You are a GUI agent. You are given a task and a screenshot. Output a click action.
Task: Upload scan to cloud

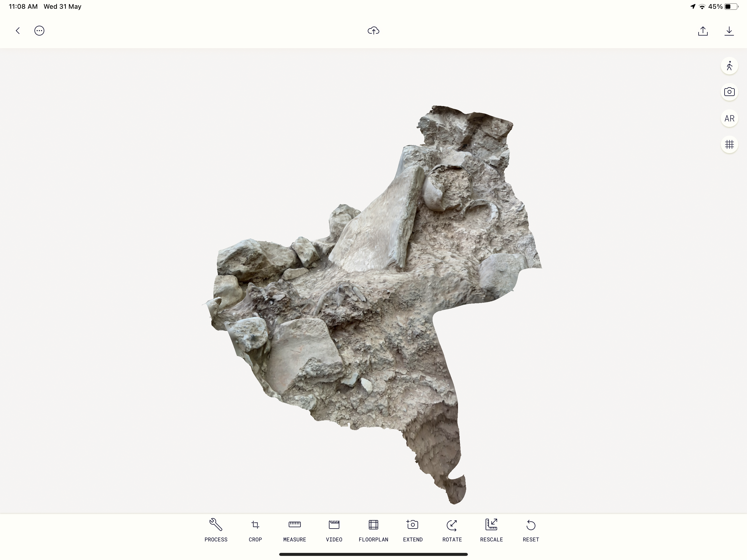click(373, 31)
